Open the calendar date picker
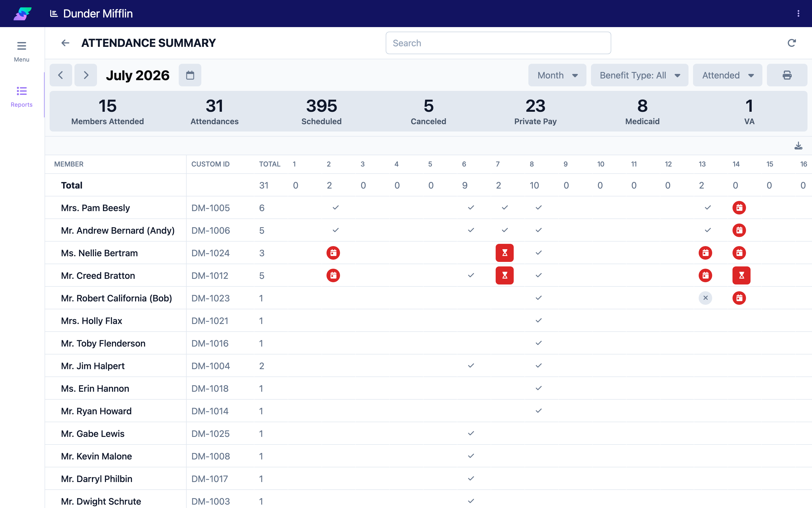 (x=190, y=75)
